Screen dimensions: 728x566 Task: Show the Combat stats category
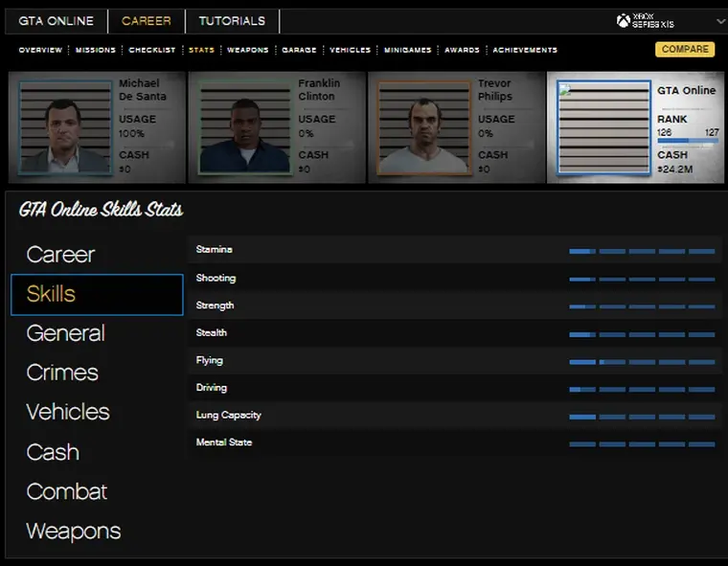click(x=66, y=491)
